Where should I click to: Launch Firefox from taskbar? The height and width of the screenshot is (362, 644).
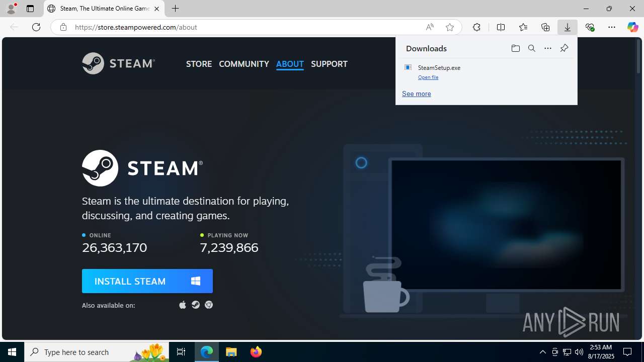tap(256, 352)
